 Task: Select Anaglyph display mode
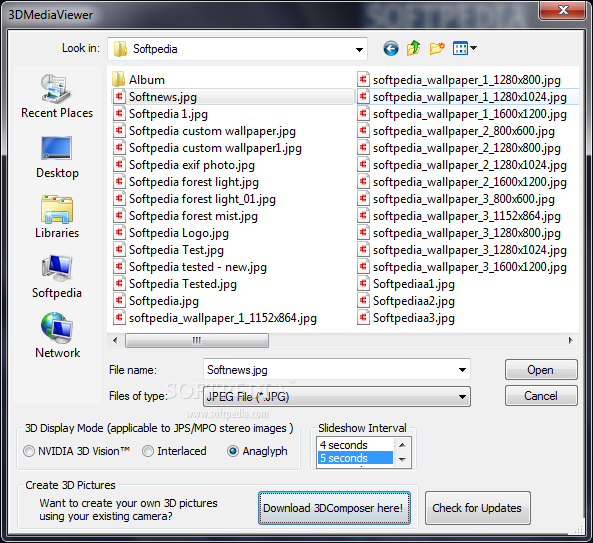pos(233,451)
